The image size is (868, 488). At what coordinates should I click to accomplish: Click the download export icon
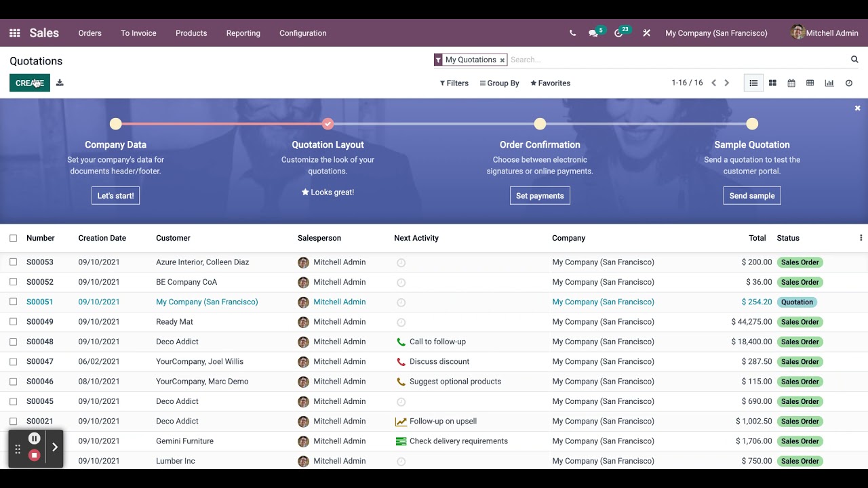pos(60,83)
